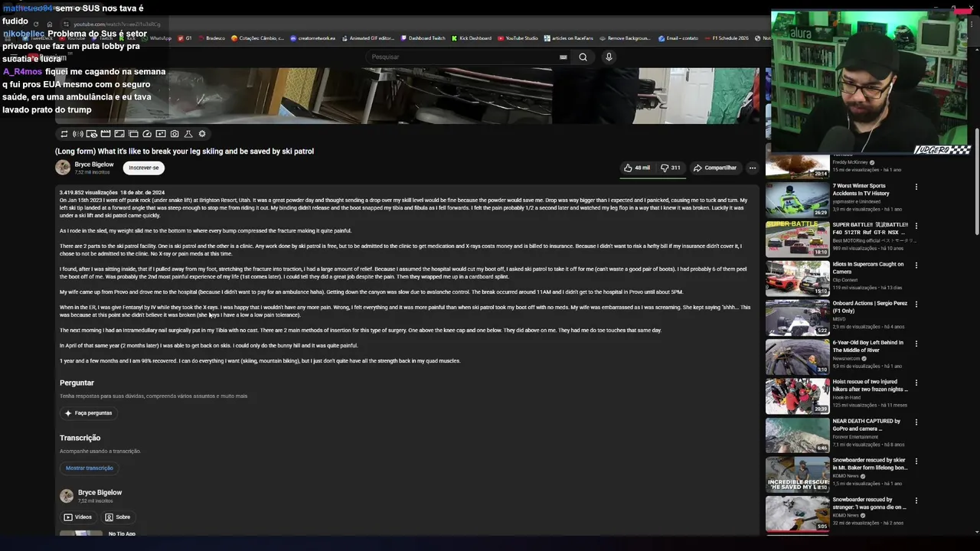Open Idiots In Supercars thumbnail

pyautogui.click(x=797, y=278)
